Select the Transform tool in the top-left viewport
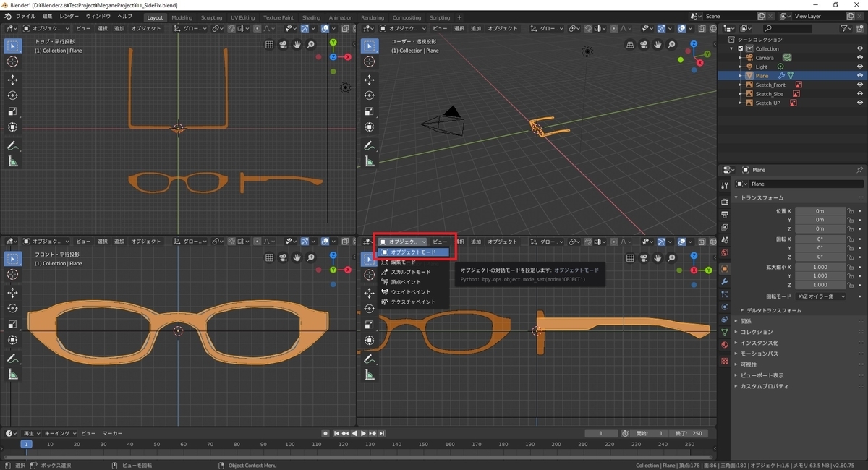This screenshot has width=868, height=470. pyautogui.click(x=12, y=127)
